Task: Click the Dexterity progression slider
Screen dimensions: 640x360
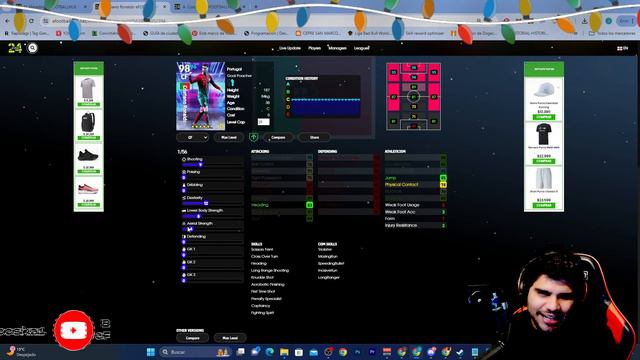Action: click(212, 203)
